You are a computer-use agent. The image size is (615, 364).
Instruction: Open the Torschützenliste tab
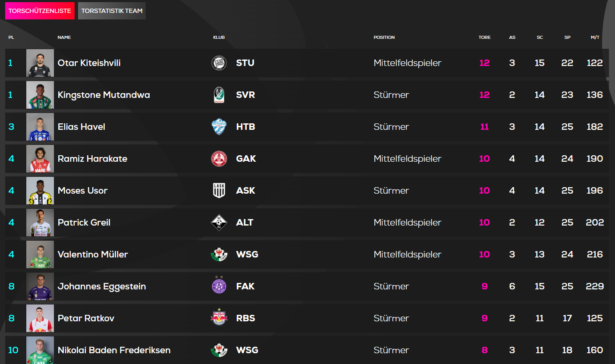click(40, 11)
